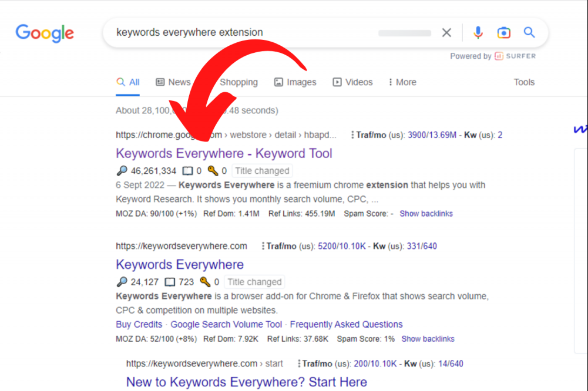Screen dimensions: 588x391
Task: Click Title changed badge under Keywords Everywhere
Action: (x=254, y=282)
